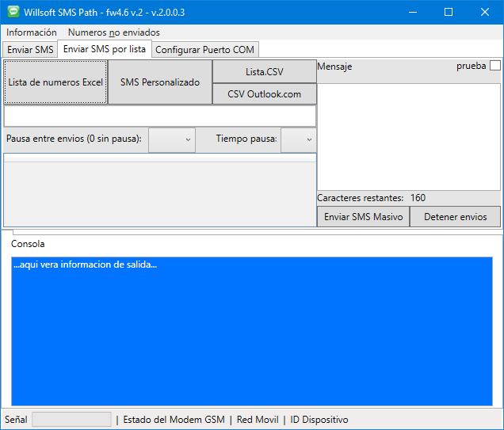The height and width of the screenshot is (430, 504).
Task: Load a list with Lista.CSV button
Action: [x=265, y=71]
